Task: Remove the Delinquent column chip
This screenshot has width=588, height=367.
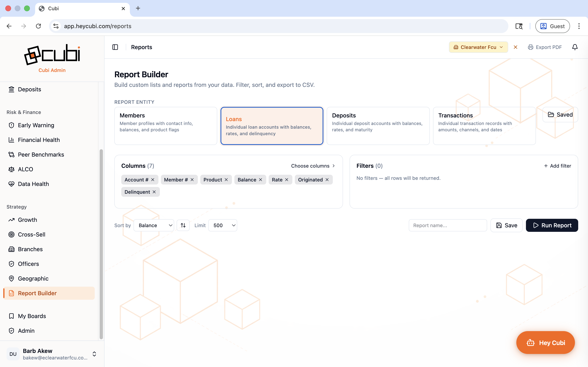Action: pyautogui.click(x=155, y=192)
